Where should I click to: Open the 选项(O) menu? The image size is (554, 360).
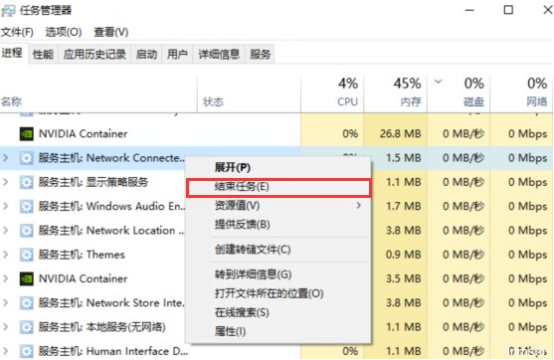(x=64, y=33)
